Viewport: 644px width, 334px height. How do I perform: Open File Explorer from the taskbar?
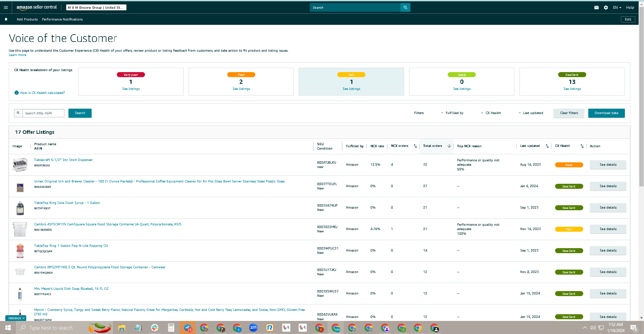(121, 328)
